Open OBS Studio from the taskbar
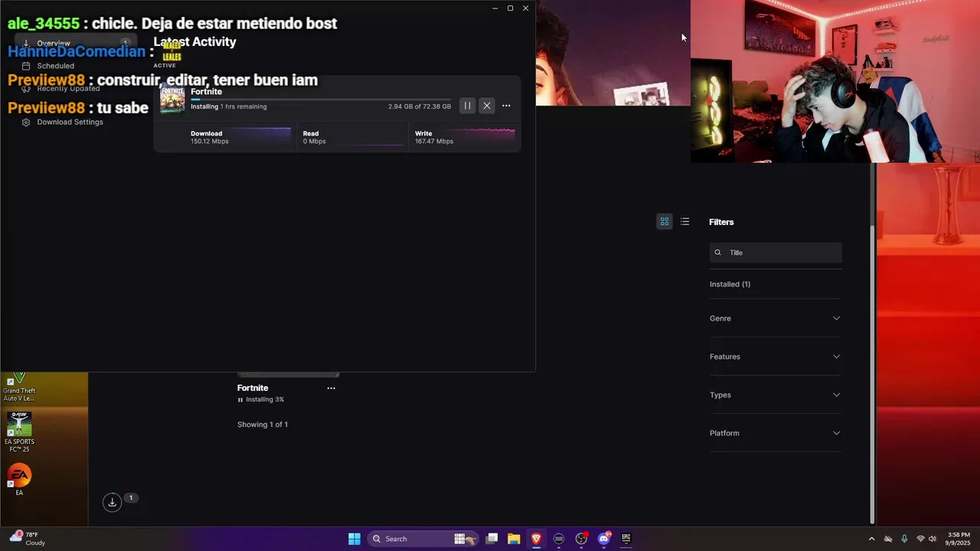980x551 pixels. [x=581, y=539]
